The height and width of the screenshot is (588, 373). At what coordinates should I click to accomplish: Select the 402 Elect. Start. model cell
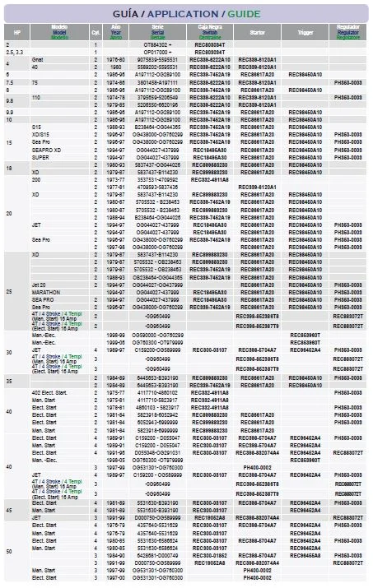pyautogui.click(x=60, y=392)
